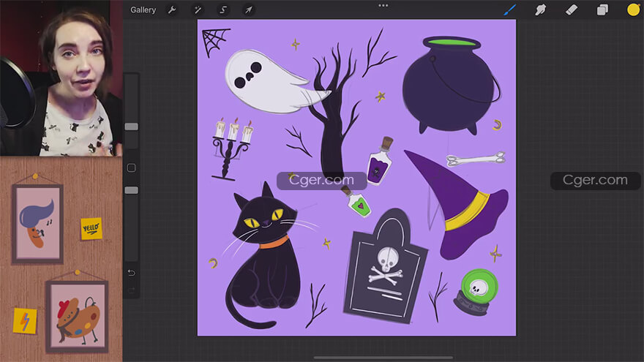
Task: Tap the redo arrow in sidebar
Action: [x=131, y=290]
